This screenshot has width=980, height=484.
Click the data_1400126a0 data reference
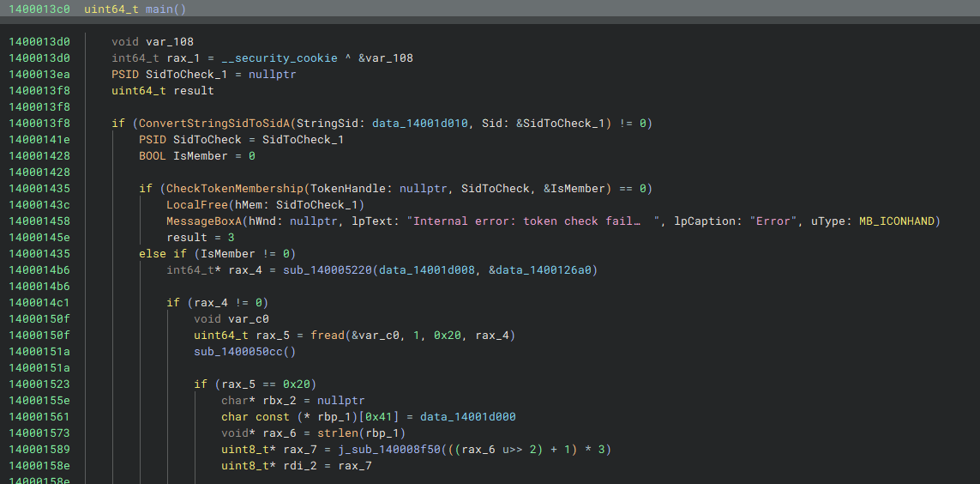546,270
